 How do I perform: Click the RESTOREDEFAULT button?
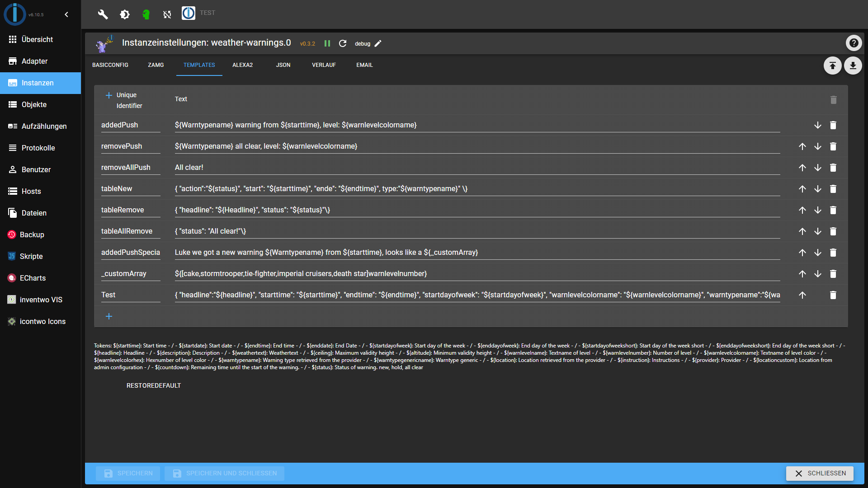point(154,385)
